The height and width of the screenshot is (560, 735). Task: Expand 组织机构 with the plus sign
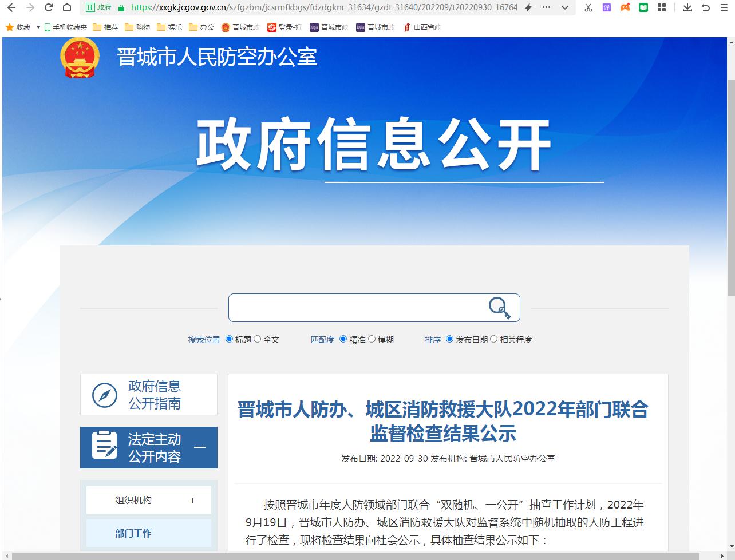click(x=193, y=501)
